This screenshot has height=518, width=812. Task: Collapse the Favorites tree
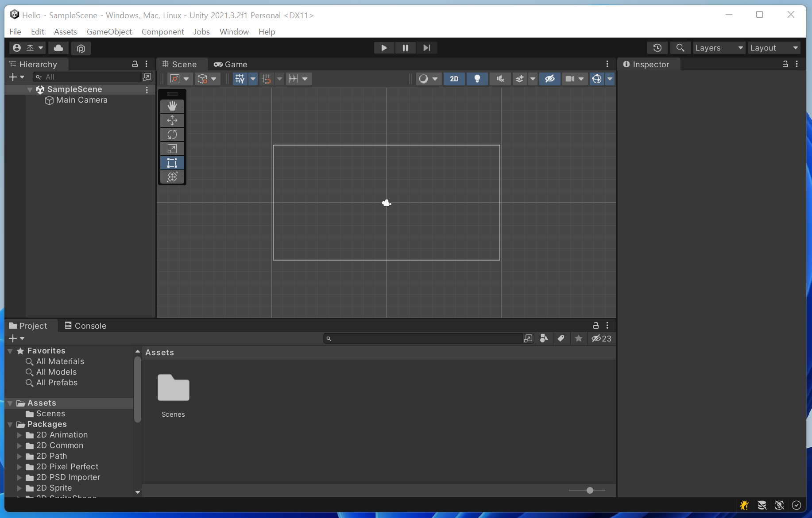pyautogui.click(x=10, y=351)
